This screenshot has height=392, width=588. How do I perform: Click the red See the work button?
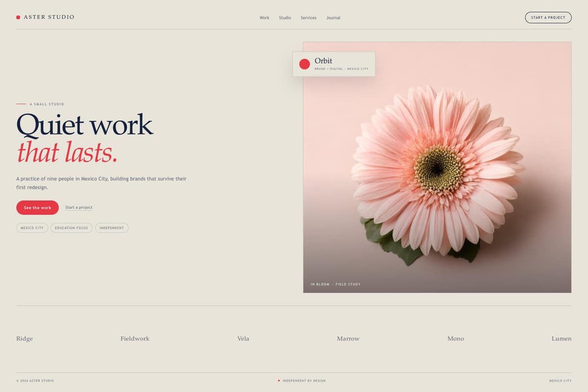tap(37, 207)
